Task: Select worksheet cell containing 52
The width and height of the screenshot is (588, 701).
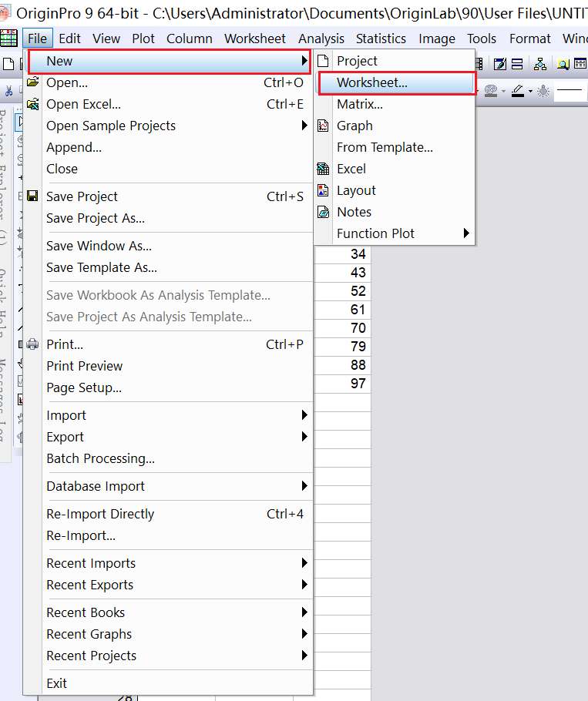Action: pos(342,291)
